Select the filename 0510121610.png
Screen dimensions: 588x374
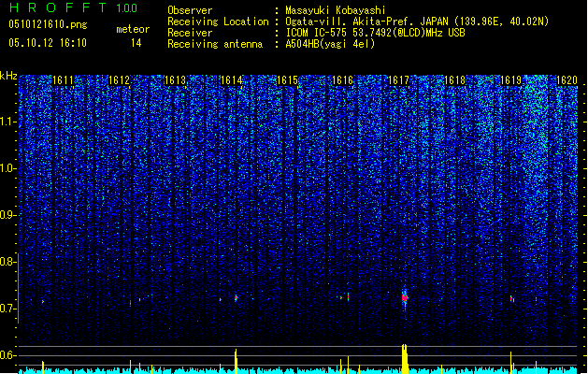[x=48, y=24]
